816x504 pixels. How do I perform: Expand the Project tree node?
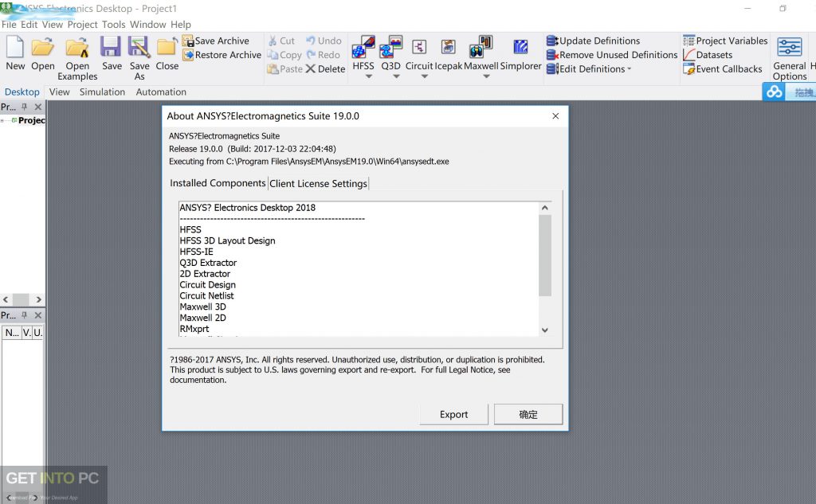[2, 120]
